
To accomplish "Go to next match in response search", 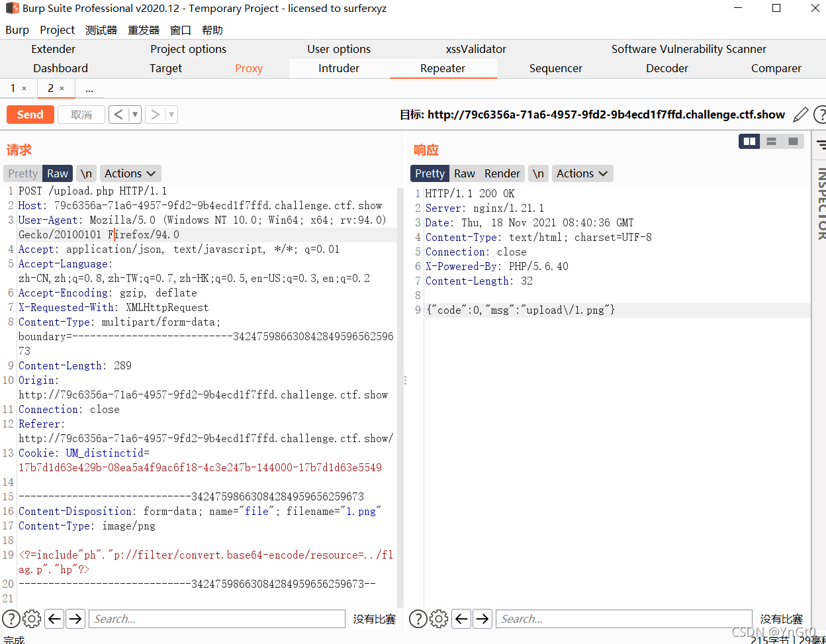I will click(x=482, y=619).
